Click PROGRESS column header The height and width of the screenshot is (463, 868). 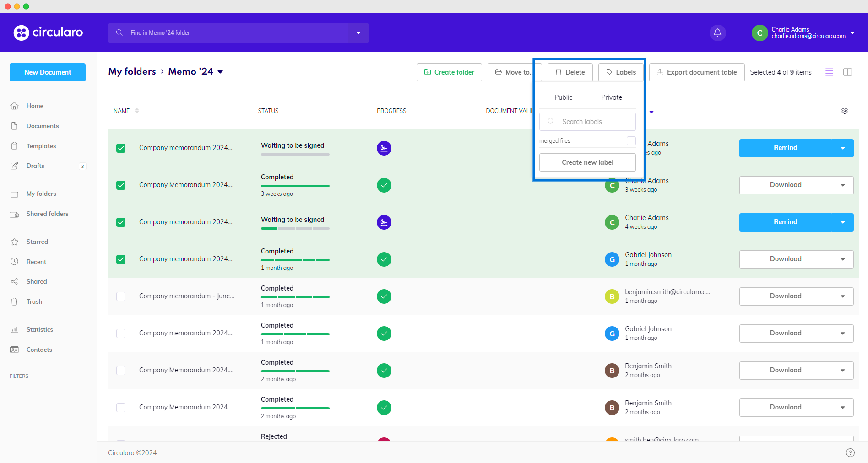click(x=391, y=111)
